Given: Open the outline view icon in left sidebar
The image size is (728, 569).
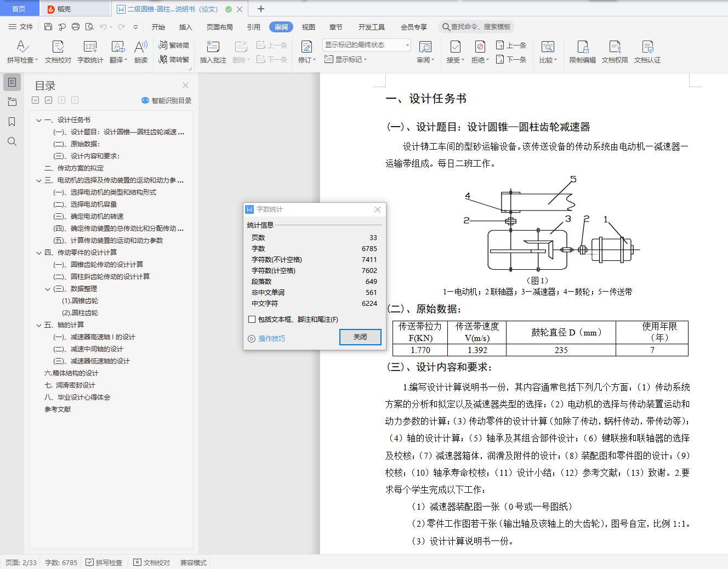Looking at the screenshot, I should (12, 82).
